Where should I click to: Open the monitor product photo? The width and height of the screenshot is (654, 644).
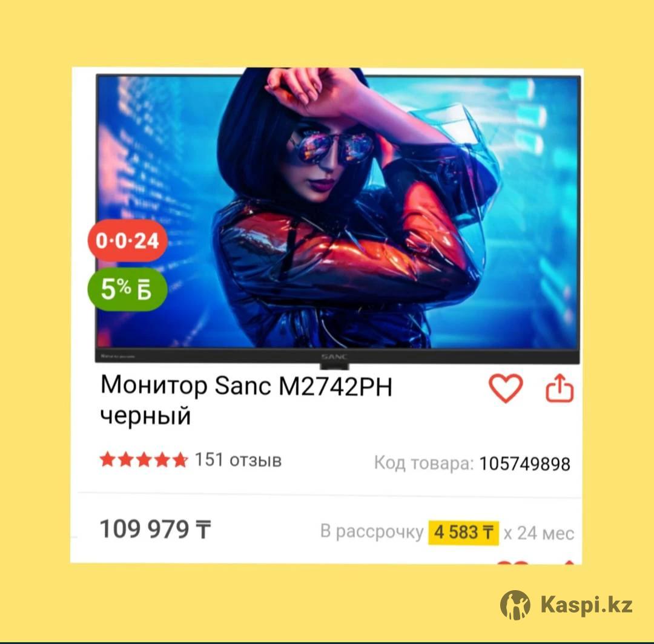(x=337, y=219)
